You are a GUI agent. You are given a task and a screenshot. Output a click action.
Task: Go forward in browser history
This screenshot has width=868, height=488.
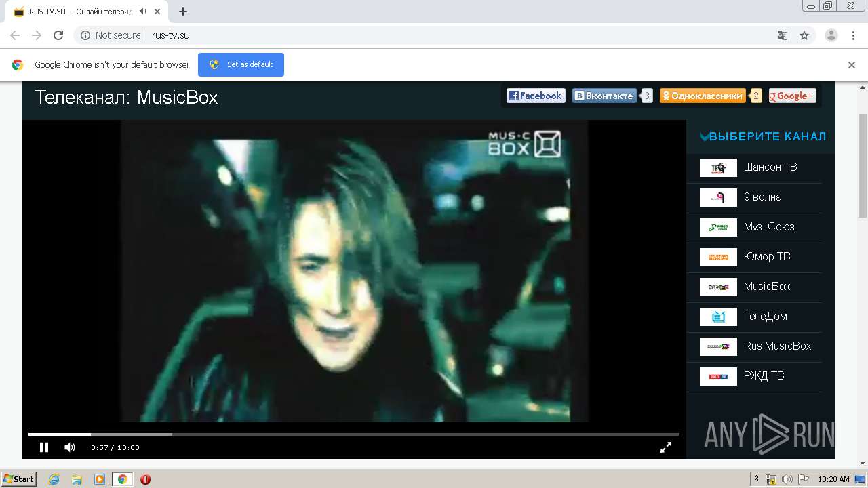(x=37, y=35)
